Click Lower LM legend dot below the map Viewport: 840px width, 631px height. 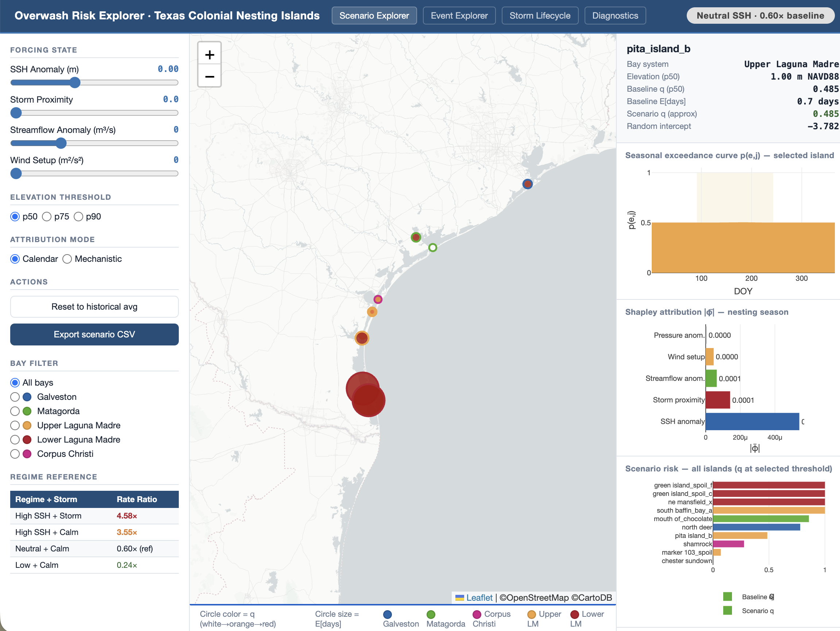575,614
